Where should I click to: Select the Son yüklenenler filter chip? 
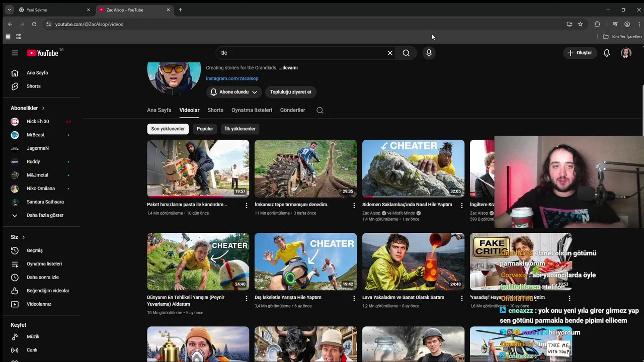click(x=168, y=129)
